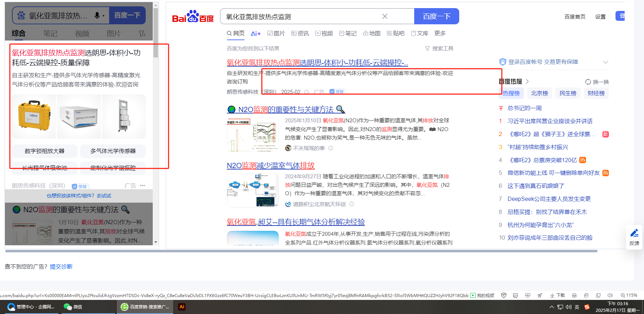Select the 北京榜 hot list tab
Image resolution: width=644 pixels, height=314 pixels.
pyautogui.click(x=539, y=93)
